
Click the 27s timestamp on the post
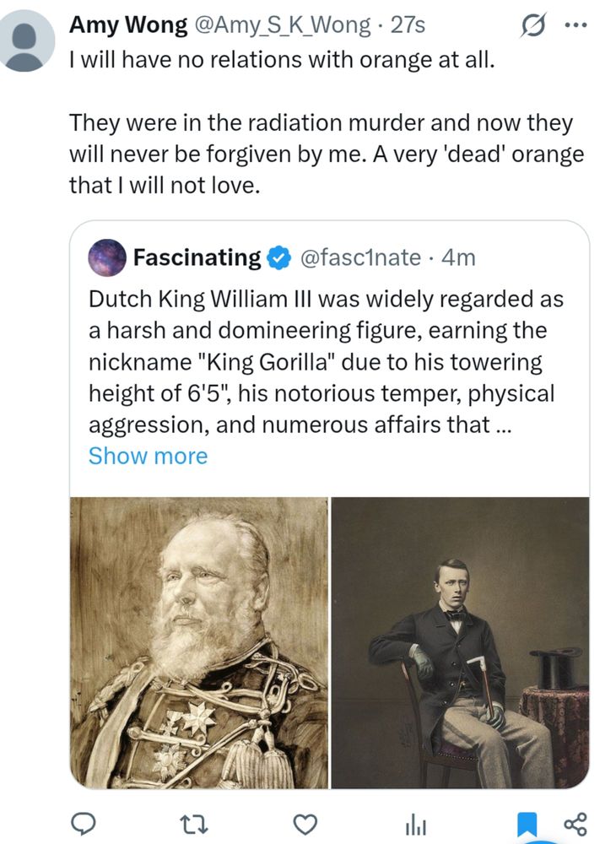point(409,25)
